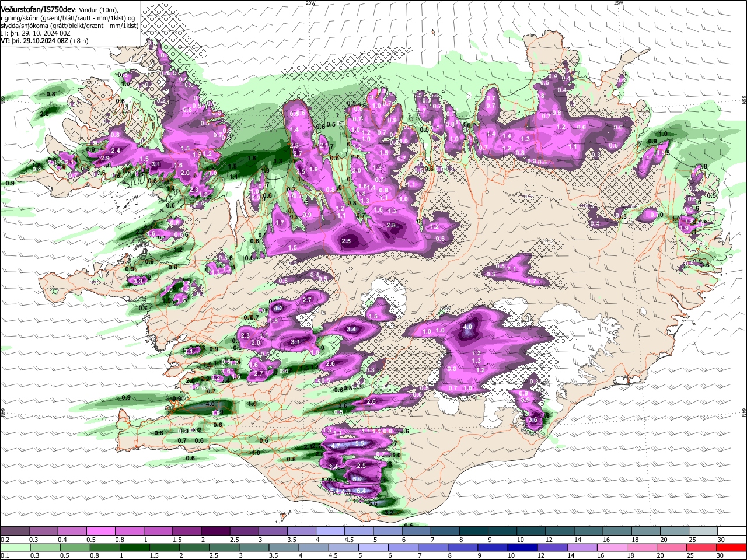Click the 4.0 value inside the green rain band
This screenshot has width=747, height=560.
pyautogui.click(x=211, y=404)
